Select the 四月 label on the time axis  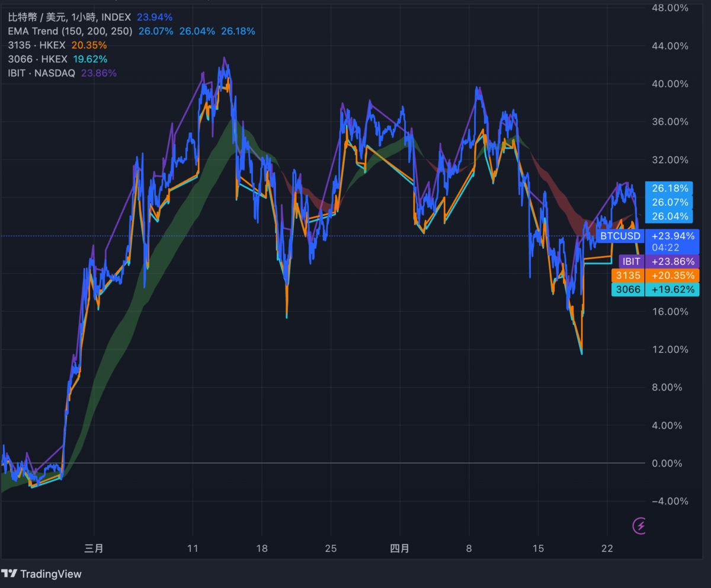tap(401, 549)
